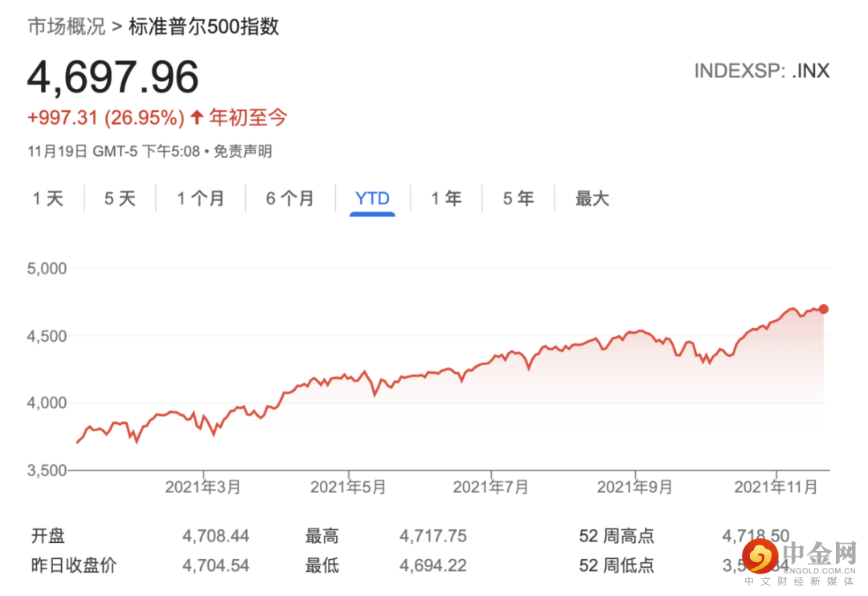Click the 5,000 y-axis label
Screen dimensions: 868x596
[47, 269]
